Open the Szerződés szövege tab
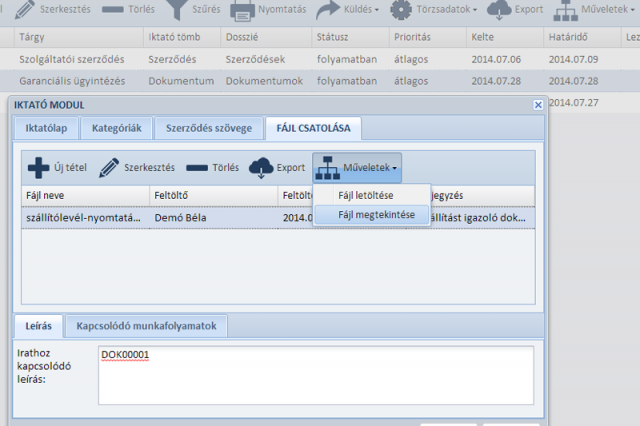Screen dimensions: 640x426 [209, 128]
